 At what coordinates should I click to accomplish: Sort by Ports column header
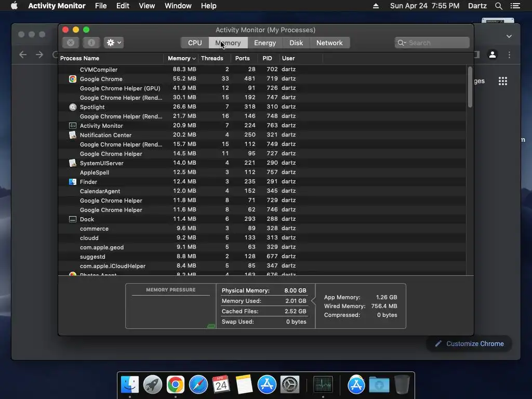(x=242, y=58)
